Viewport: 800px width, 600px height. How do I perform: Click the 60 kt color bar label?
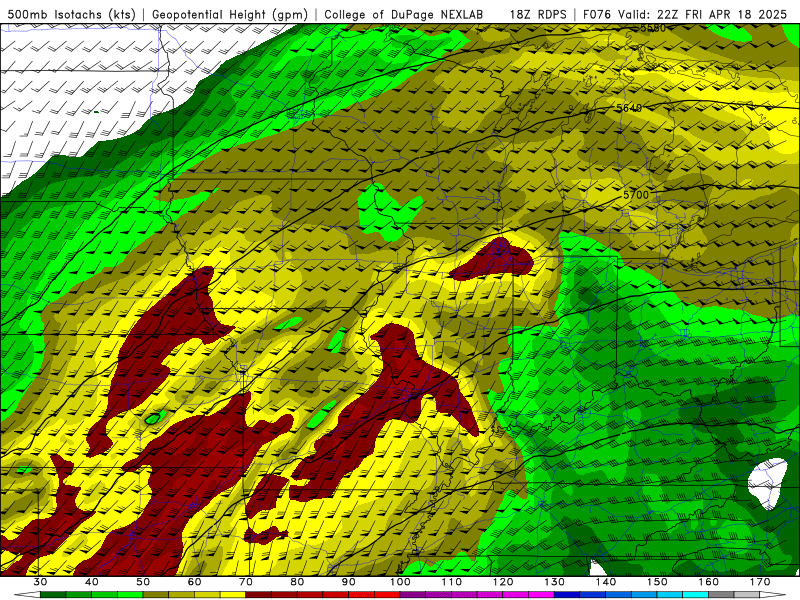(194, 582)
